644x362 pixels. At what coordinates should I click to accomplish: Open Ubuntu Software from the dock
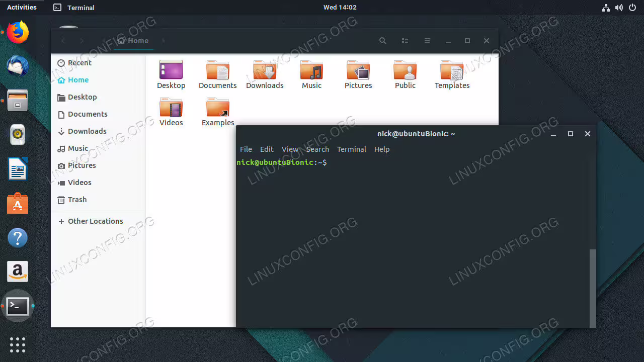tap(18, 203)
